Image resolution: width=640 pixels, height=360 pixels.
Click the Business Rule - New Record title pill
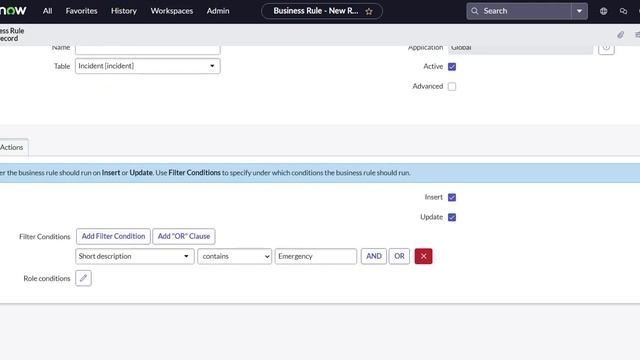pyautogui.click(x=322, y=11)
